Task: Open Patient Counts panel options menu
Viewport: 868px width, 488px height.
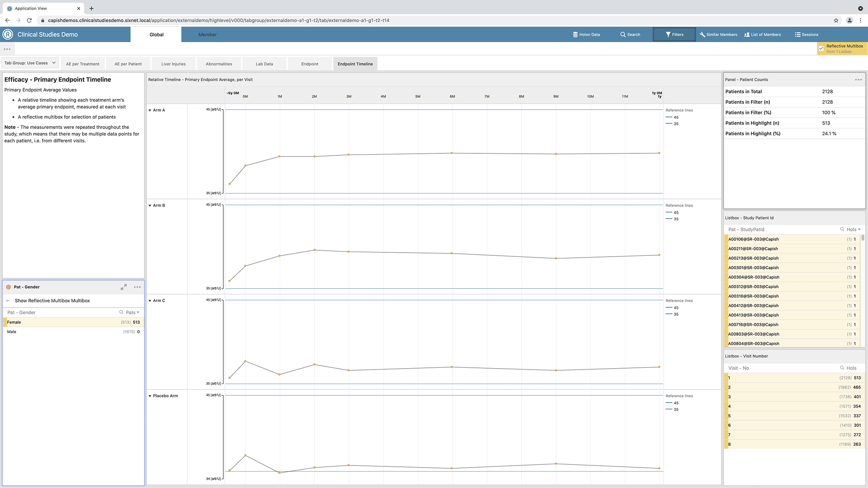Action: point(858,80)
